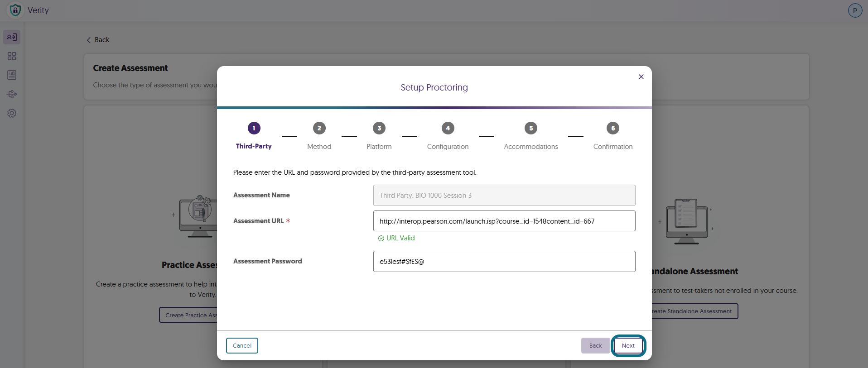Image resolution: width=868 pixels, height=368 pixels.
Task: Open the dashboard grid sidebar icon
Action: [x=12, y=56]
